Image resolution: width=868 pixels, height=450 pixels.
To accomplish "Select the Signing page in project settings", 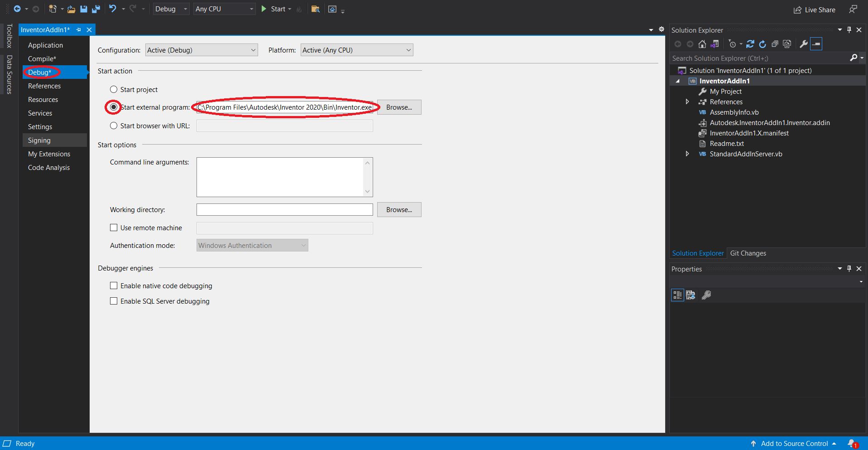I will tap(39, 140).
